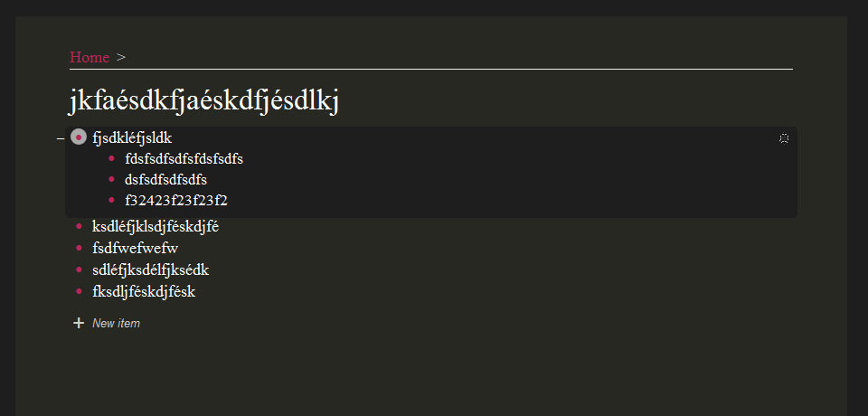
Task: Select the f32423f23f23f2 sub-item text
Action: point(176,201)
